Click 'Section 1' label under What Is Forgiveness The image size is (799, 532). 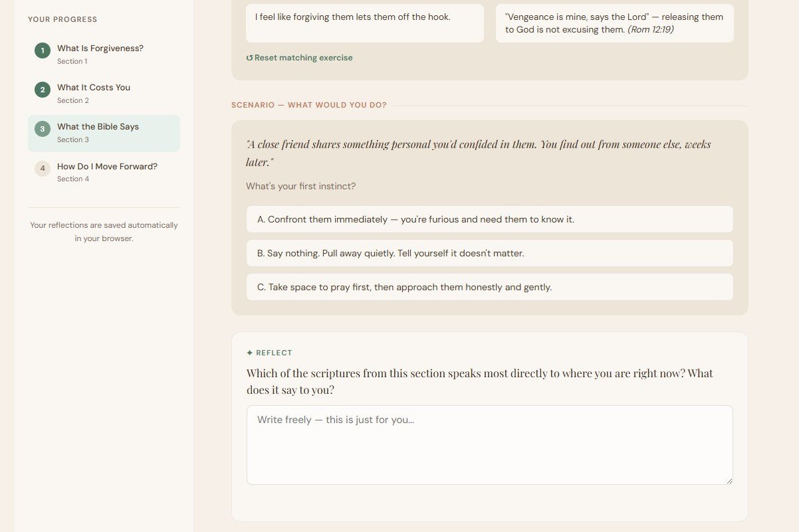[72, 61]
